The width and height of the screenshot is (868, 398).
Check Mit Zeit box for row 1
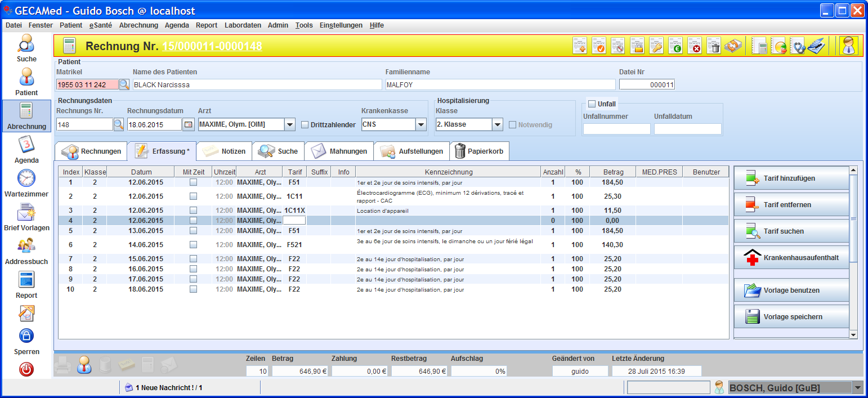[x=193, y=182]
